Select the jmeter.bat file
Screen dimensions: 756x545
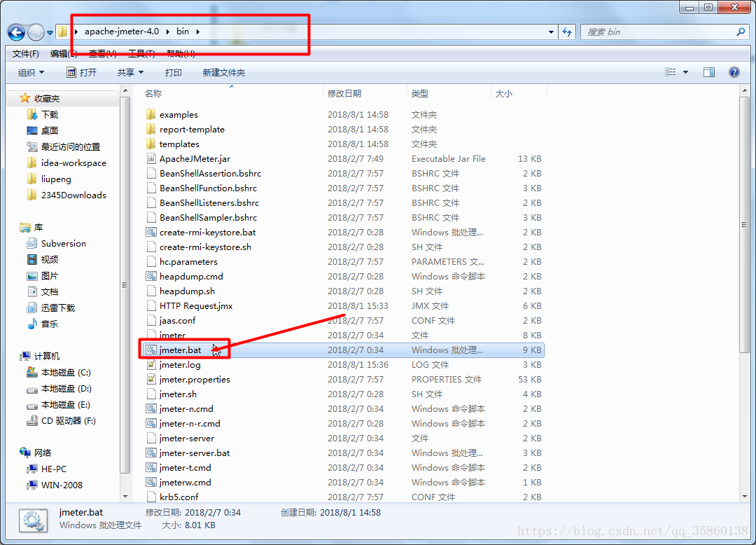(x=343, y=350)
